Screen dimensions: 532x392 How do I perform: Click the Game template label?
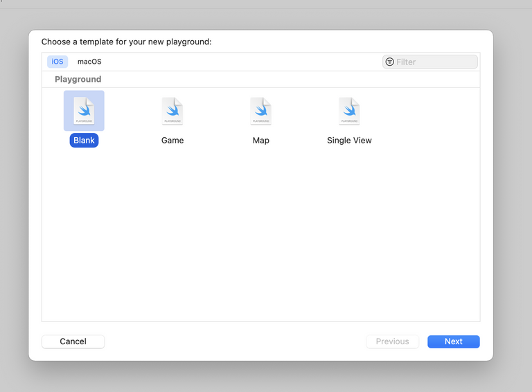172,141
